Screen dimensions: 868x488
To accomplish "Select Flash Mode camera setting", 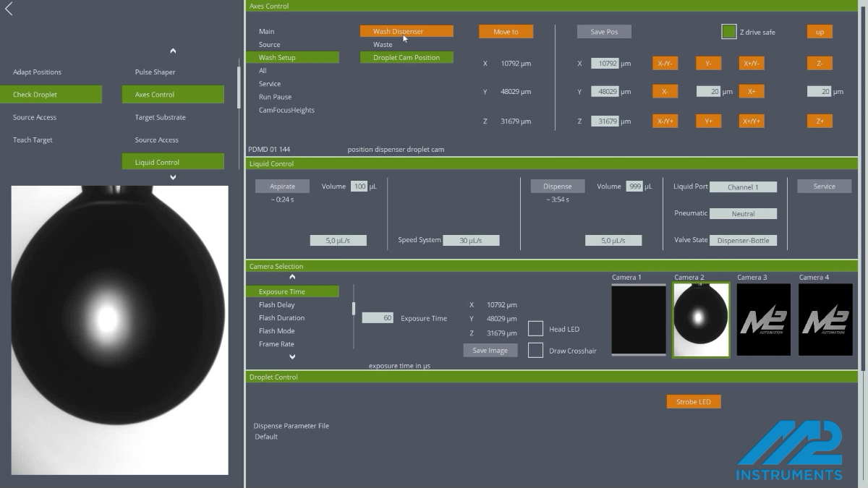I will 276,331.
